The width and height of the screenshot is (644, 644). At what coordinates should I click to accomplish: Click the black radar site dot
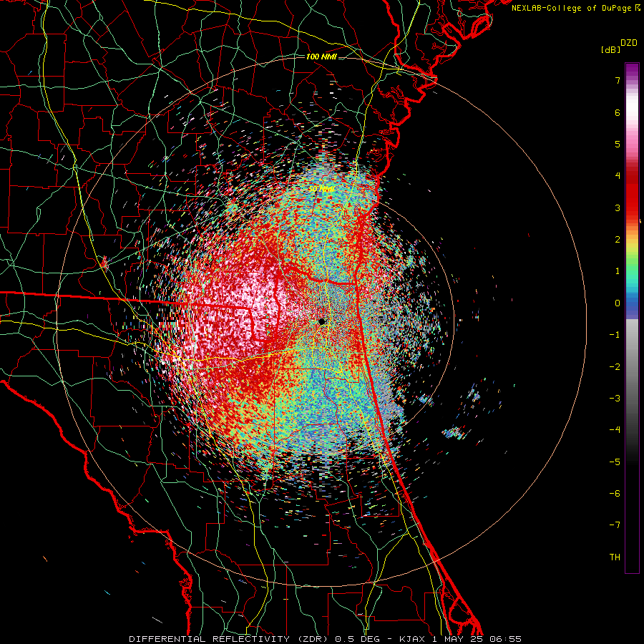(322, 321)
